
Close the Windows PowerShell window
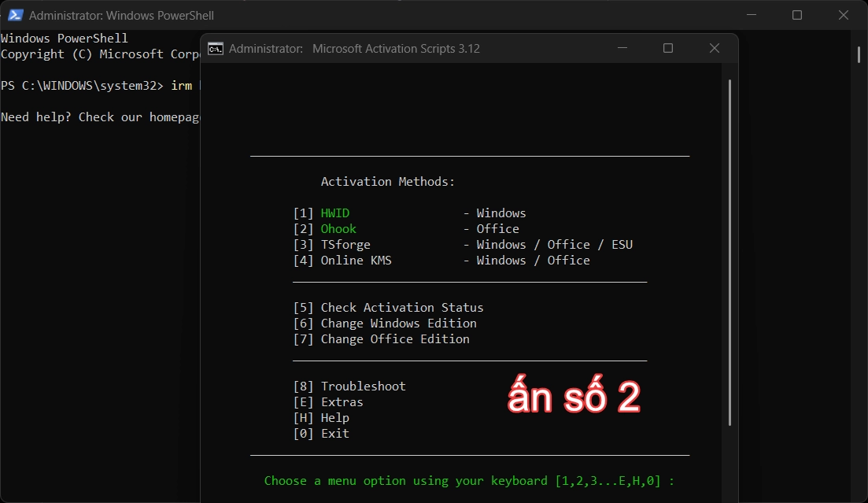[x=843, y=15]
